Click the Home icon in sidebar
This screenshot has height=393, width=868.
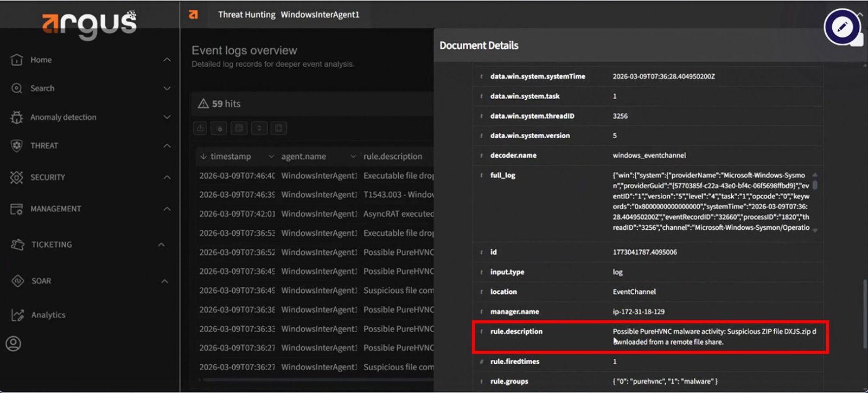(17, 60)
